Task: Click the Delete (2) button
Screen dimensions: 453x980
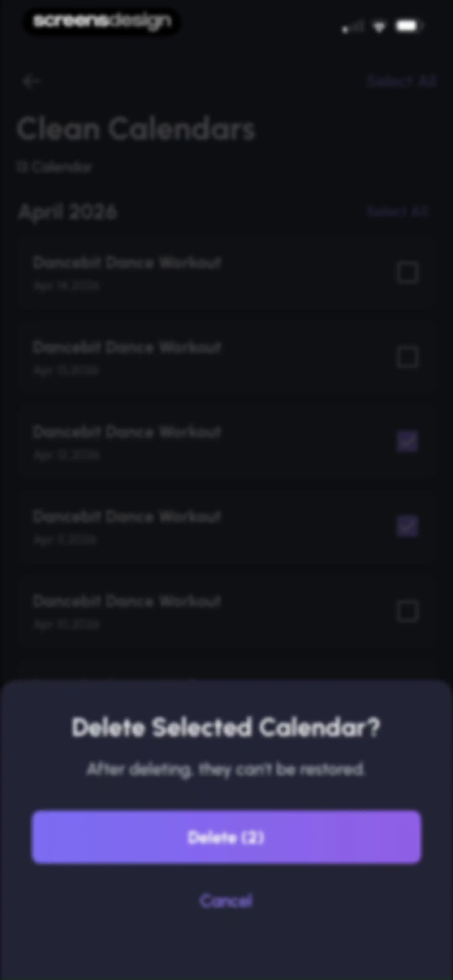Action: coord(226,837)
